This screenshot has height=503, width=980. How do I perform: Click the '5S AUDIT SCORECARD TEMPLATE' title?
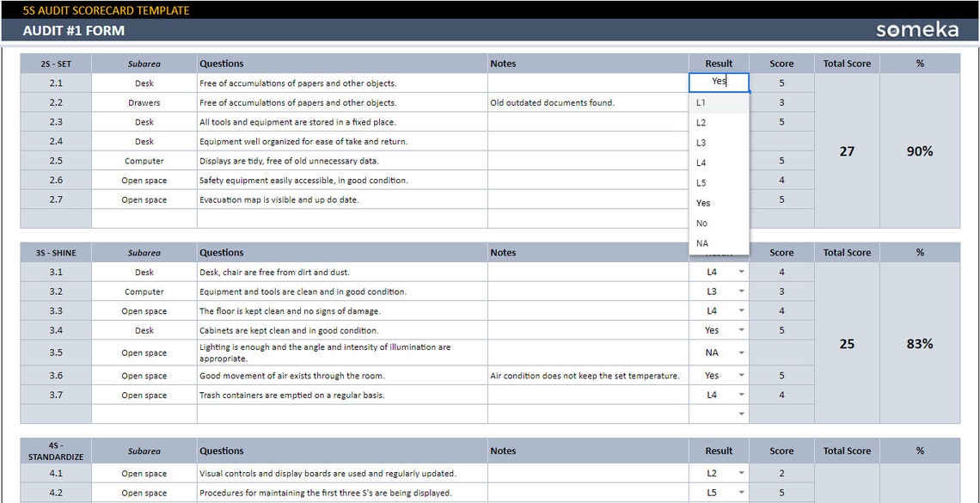pos(106,10)
